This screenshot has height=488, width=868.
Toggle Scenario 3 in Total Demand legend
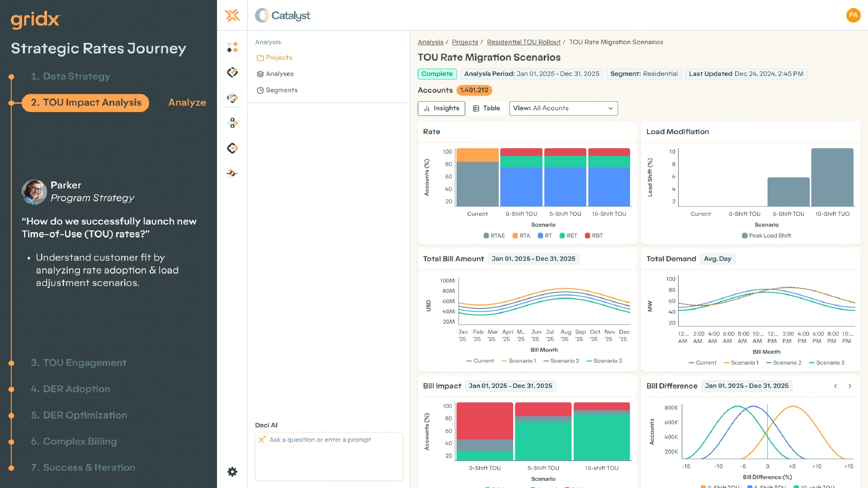pyautogui.click(x=827, y=363)
